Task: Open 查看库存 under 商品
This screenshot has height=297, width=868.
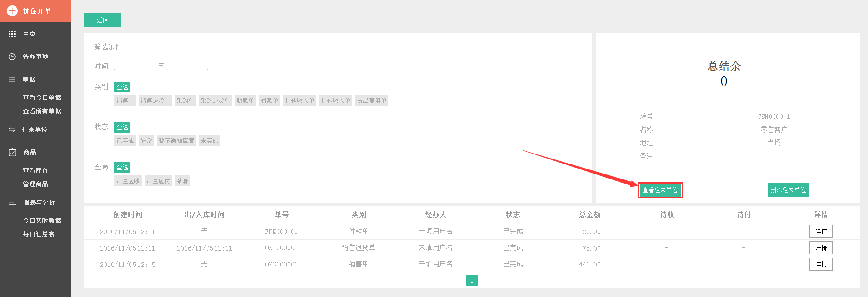Action: click(x=36, y=170)
